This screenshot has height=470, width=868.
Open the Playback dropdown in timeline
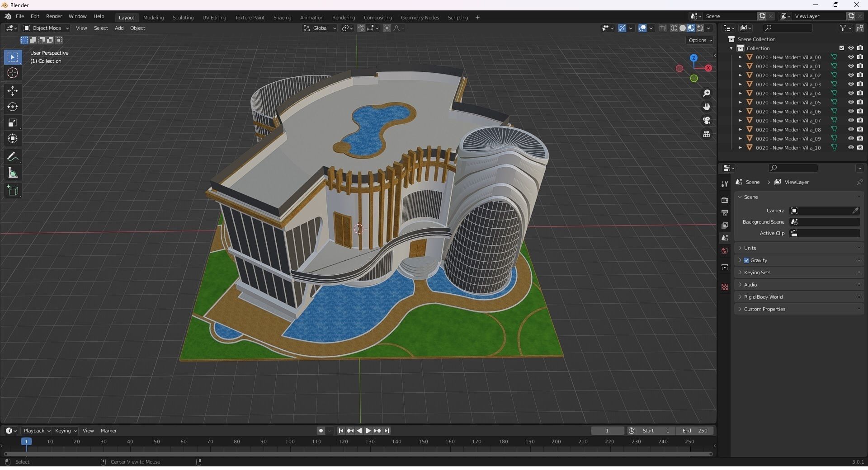click(x=36, y=431)
